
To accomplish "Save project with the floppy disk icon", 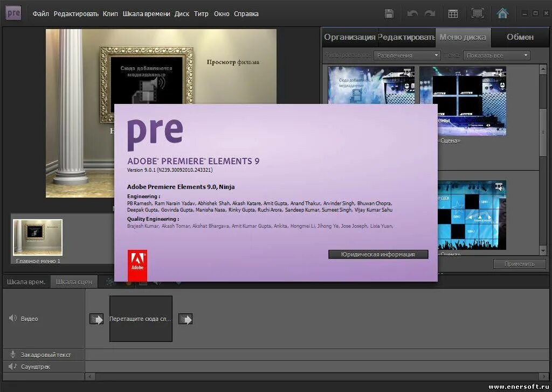I will click(x=389, y=13).
